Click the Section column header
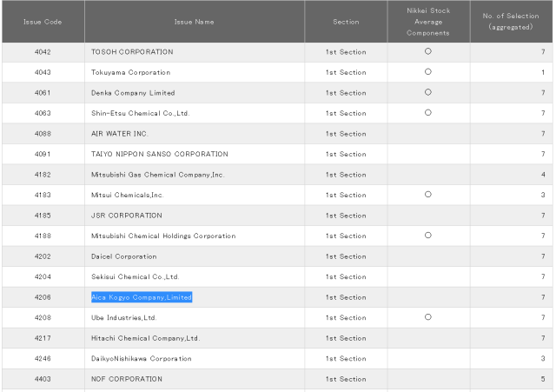This screenshot has height=392, width=556. click(346, 22)
